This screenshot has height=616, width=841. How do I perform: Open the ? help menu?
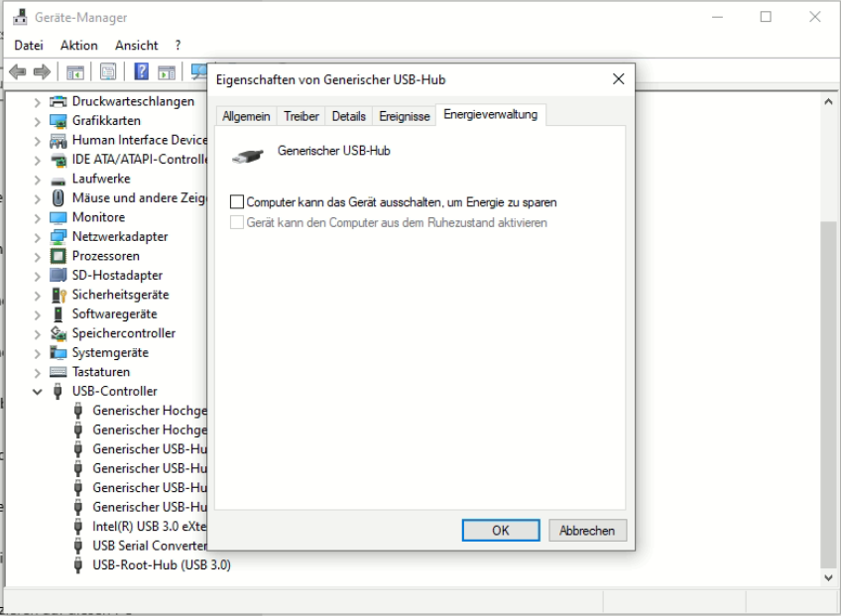click(178, 46)
